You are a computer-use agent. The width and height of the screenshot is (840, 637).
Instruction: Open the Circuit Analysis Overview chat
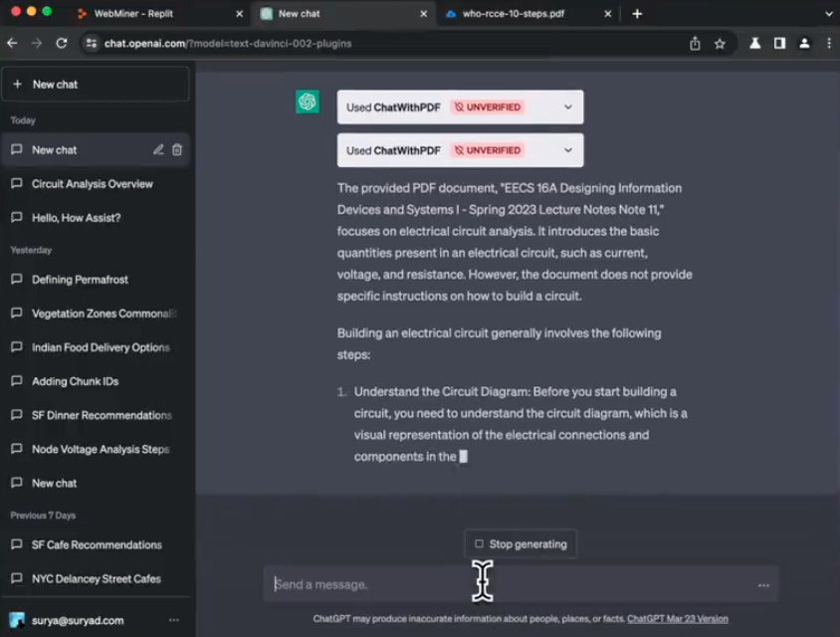[x=93, y=184]
